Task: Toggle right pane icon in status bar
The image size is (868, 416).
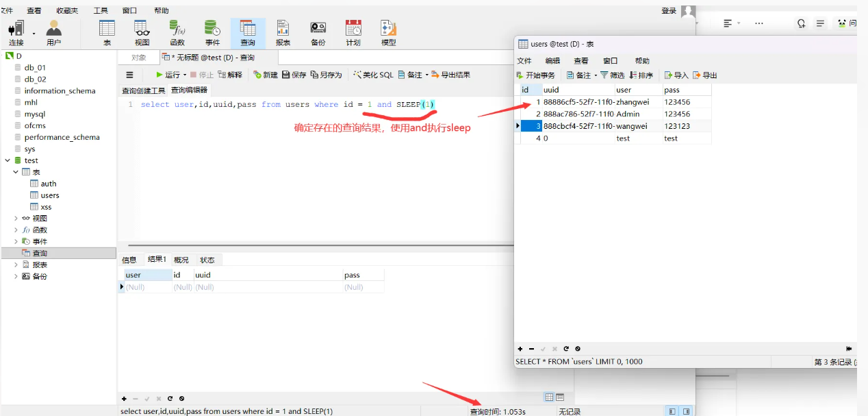Action: click(686, 411)
